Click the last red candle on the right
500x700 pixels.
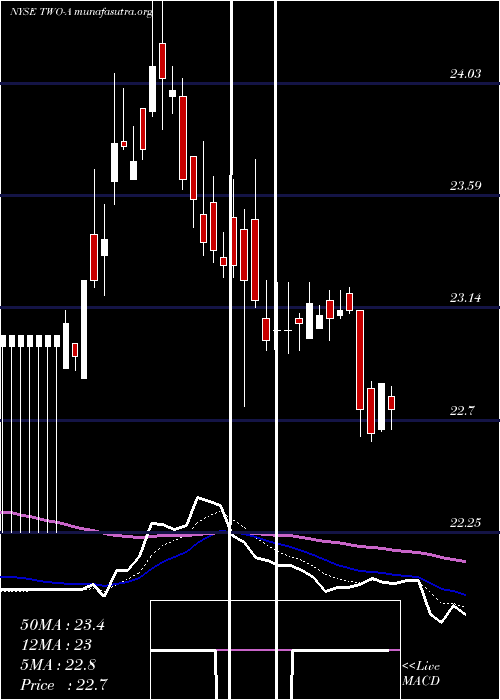(392, 403)
